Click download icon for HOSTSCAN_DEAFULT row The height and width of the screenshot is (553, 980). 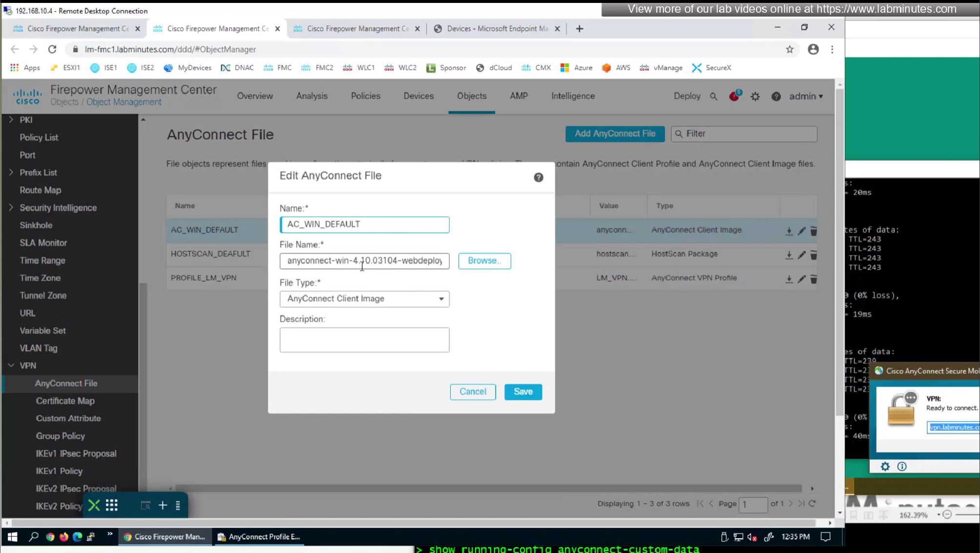[789, 255]
